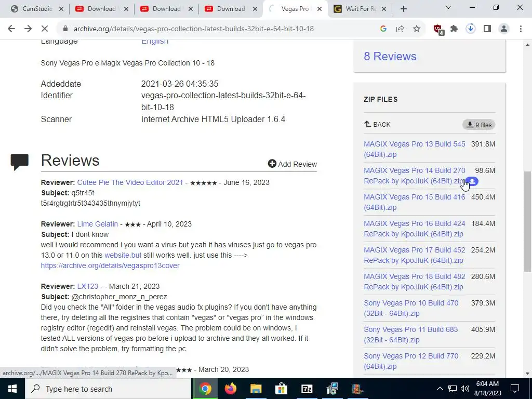Open the Chrome profile avatar

click(504, 29)
